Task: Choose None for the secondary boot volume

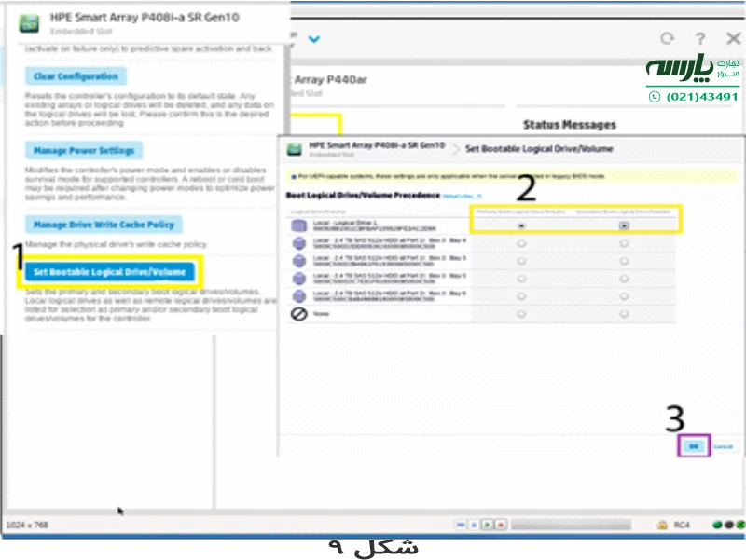Action: point(624,314)
